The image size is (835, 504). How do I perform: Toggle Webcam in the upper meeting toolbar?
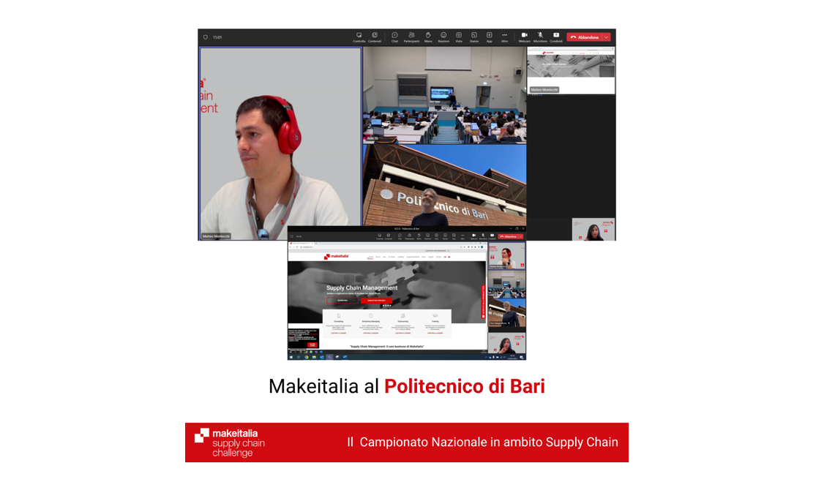point(525,37)
